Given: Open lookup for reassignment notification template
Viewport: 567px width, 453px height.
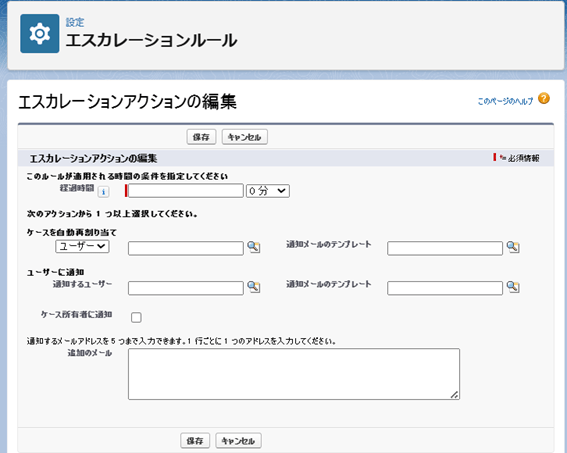Looking at the screenshot, I should pyautogui.click(x=513, y=247).
